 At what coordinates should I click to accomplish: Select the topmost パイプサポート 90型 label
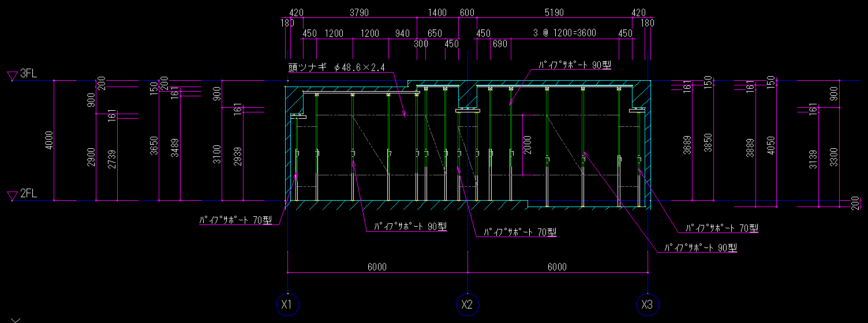pyautogui.click(x=574, y=65)
